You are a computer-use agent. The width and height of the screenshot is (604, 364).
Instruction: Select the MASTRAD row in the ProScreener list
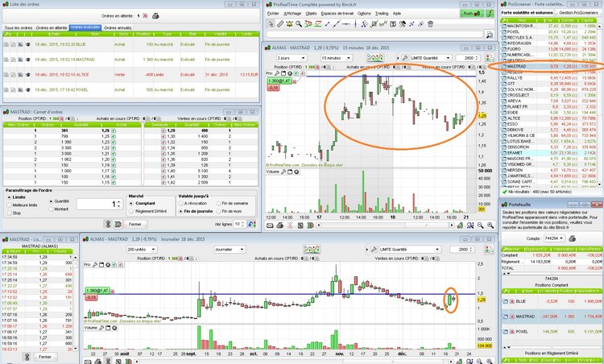[548, 66]
